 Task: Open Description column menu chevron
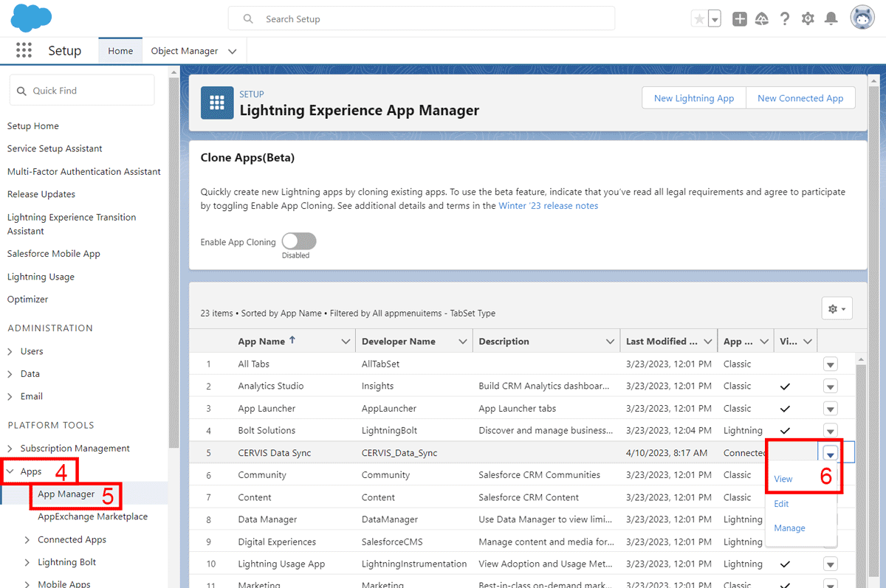pos(611,342)
